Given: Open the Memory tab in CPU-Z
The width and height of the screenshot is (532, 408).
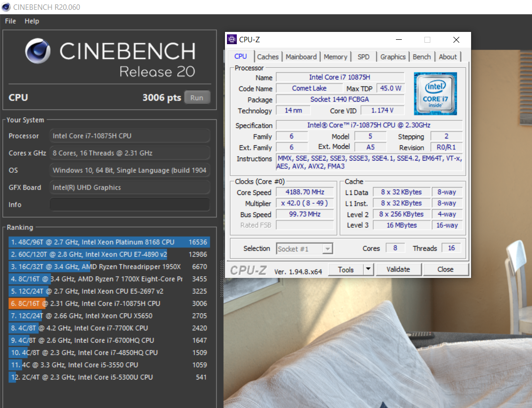Looking at the screenshot, I should click(x=335, y=56).
